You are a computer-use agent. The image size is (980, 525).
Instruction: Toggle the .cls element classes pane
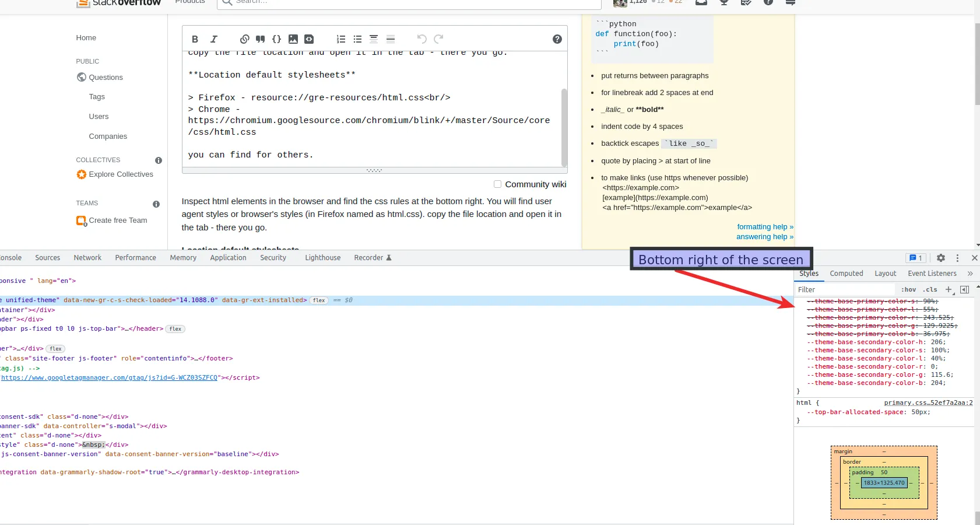click(x=930, y=289)
